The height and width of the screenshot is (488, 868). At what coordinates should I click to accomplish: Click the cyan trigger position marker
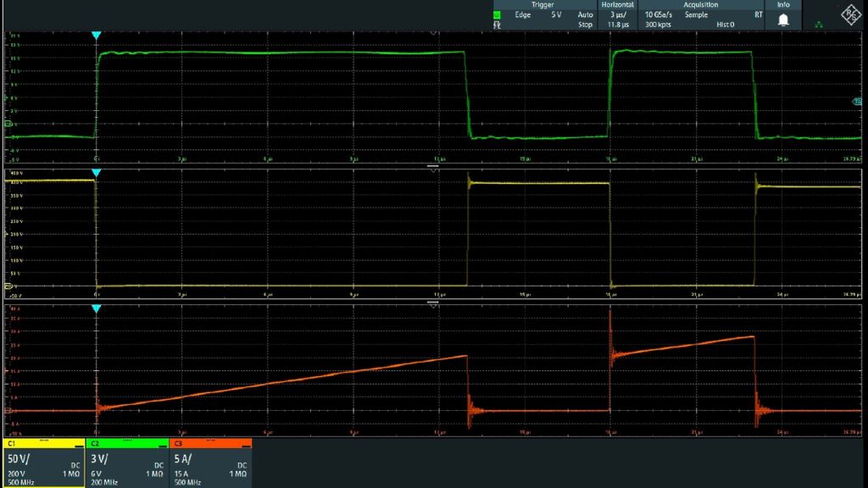coord(96,34)
